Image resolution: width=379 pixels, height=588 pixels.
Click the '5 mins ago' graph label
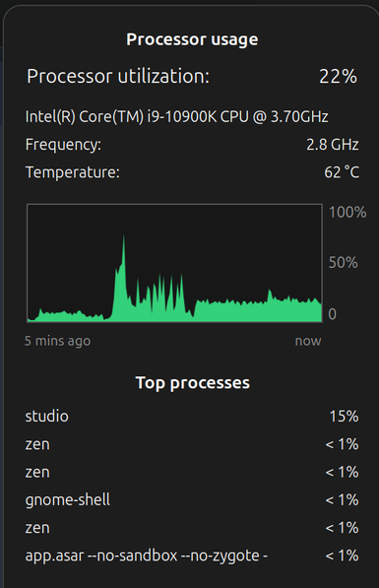click(57, 341)
